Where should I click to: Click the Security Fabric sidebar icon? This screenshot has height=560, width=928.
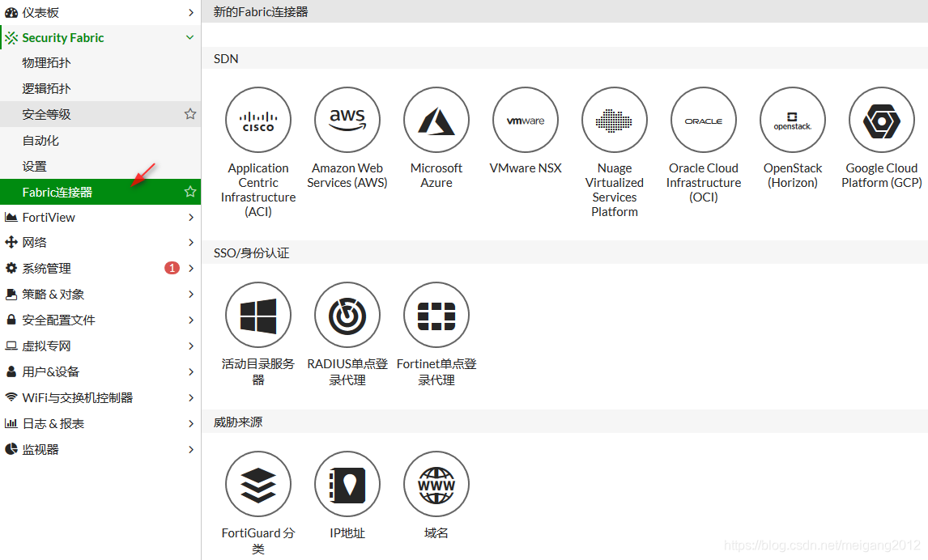(11, 38)
